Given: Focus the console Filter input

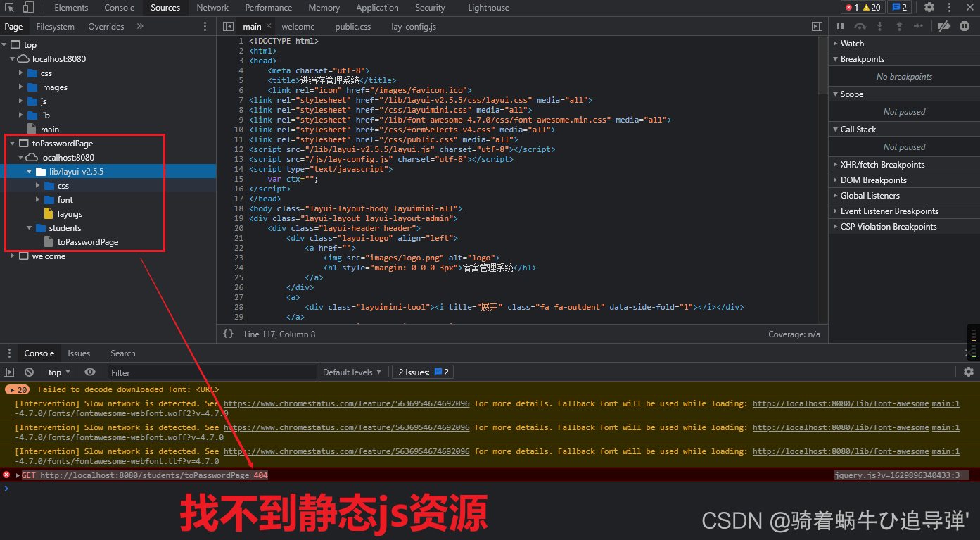Looking at the screenshot, I should click(x=212, y=372).
